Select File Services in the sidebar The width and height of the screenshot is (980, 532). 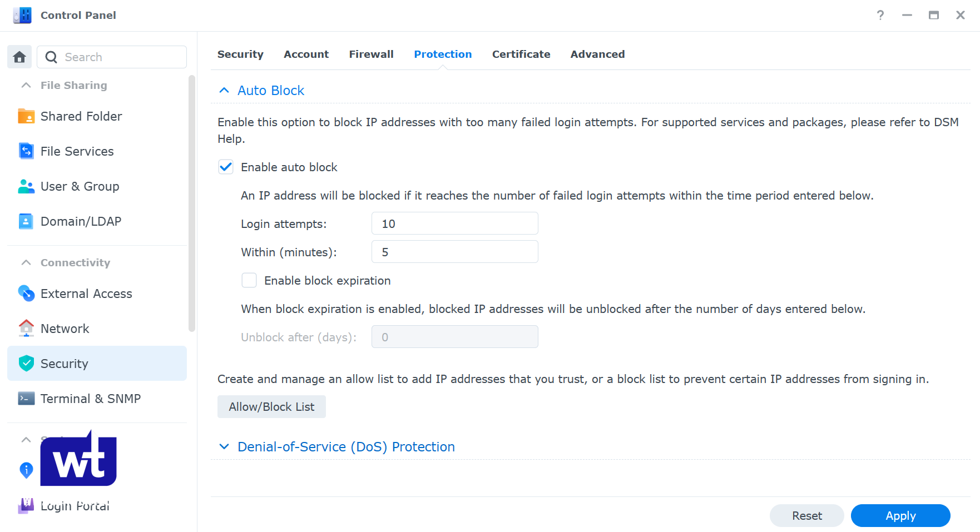(x=76, y=151)
